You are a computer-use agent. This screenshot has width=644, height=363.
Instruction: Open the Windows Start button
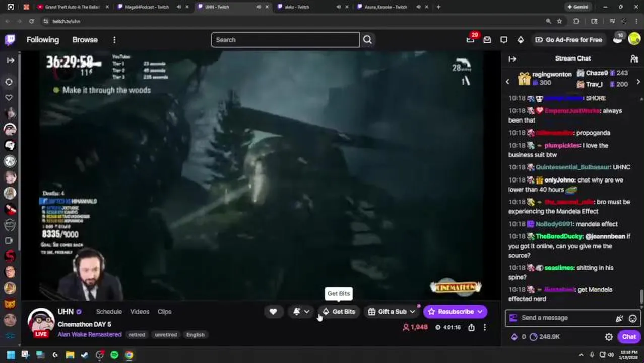10,355
